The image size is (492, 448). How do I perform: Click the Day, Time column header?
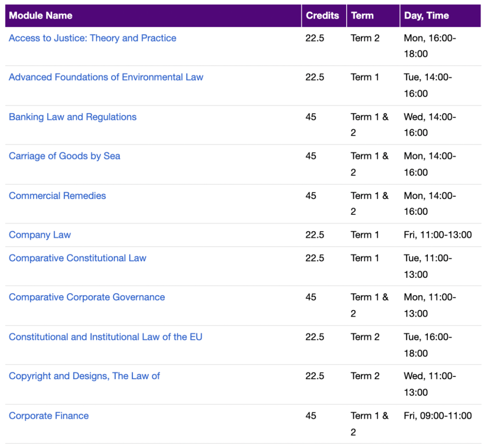(426, 15)
